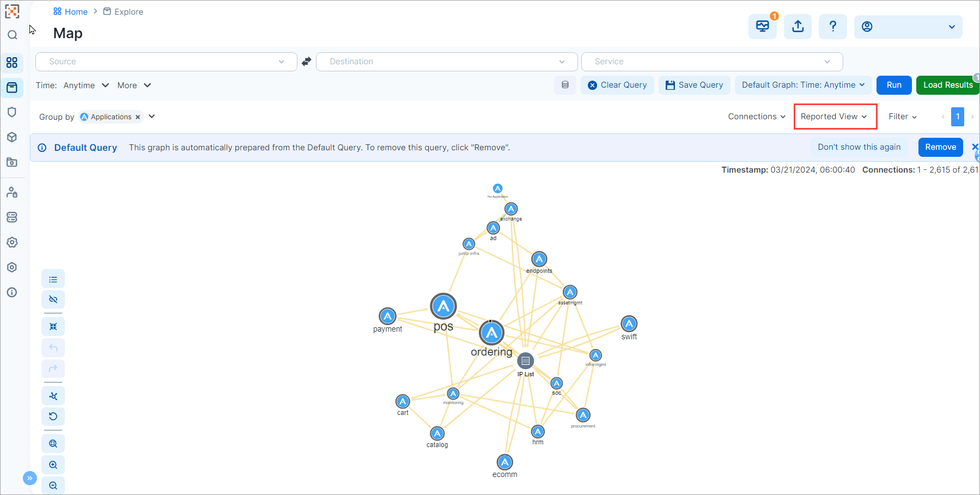The image size is (980, 495).
Task: Select the shield security icon in the sidebar
Action: (12, 112)
